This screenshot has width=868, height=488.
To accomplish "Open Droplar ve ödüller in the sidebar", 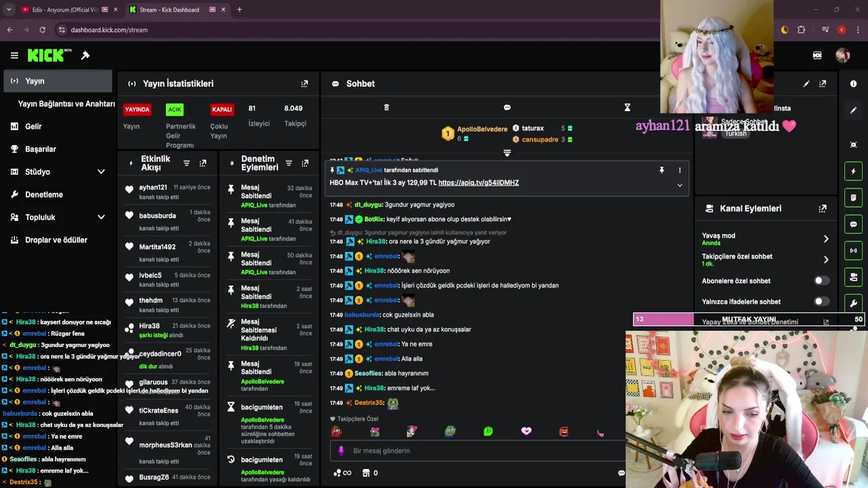I will click(58, 240).
